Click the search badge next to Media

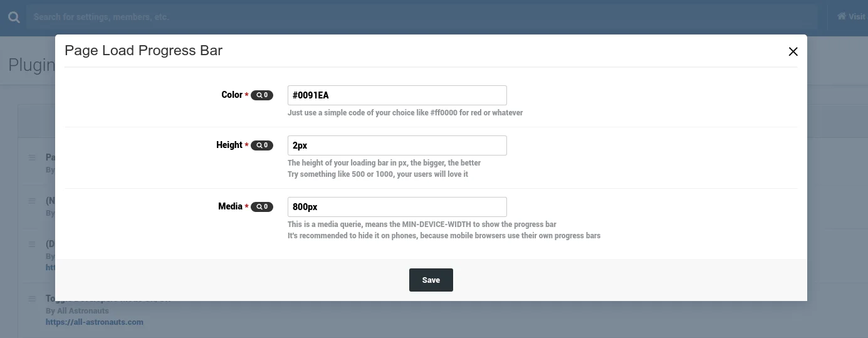click(262, 207)
